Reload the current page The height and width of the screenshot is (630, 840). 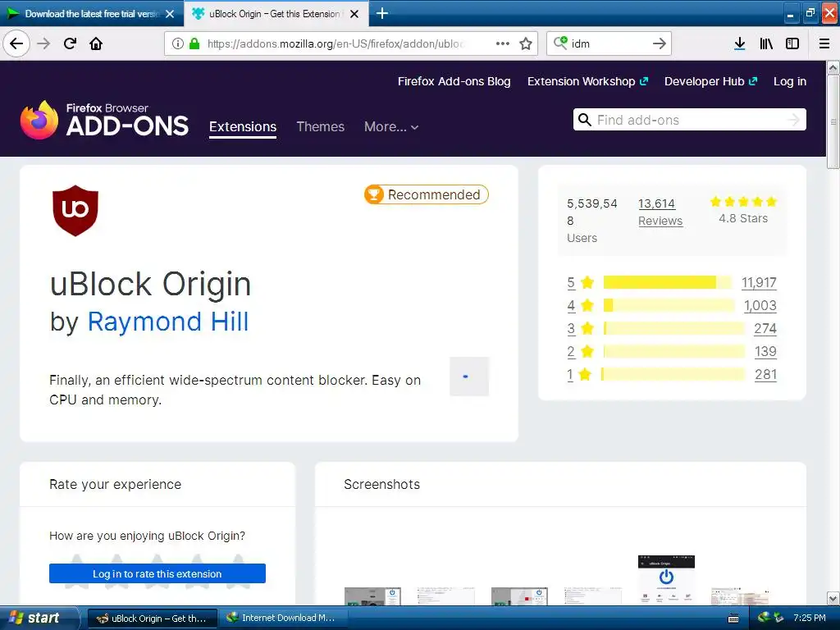point(70,43)
